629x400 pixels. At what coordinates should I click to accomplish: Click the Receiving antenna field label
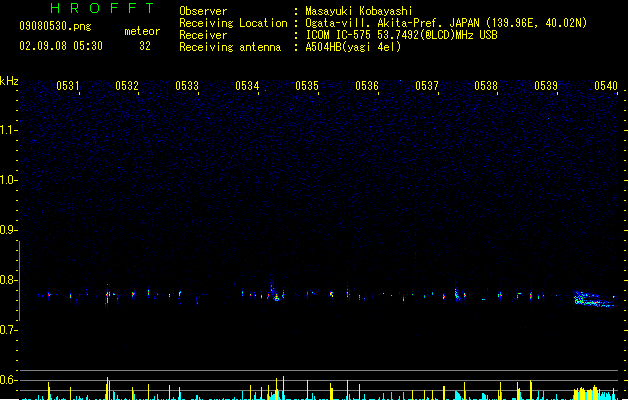(x=230, y=47)
